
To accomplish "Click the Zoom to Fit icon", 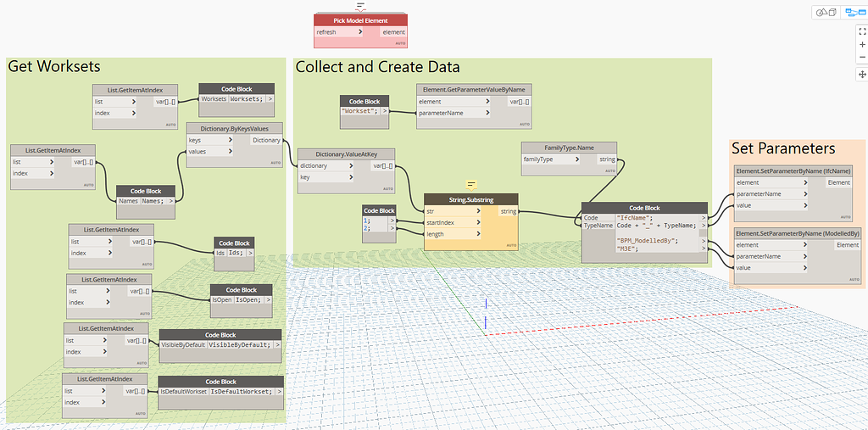I will point(862,31).
